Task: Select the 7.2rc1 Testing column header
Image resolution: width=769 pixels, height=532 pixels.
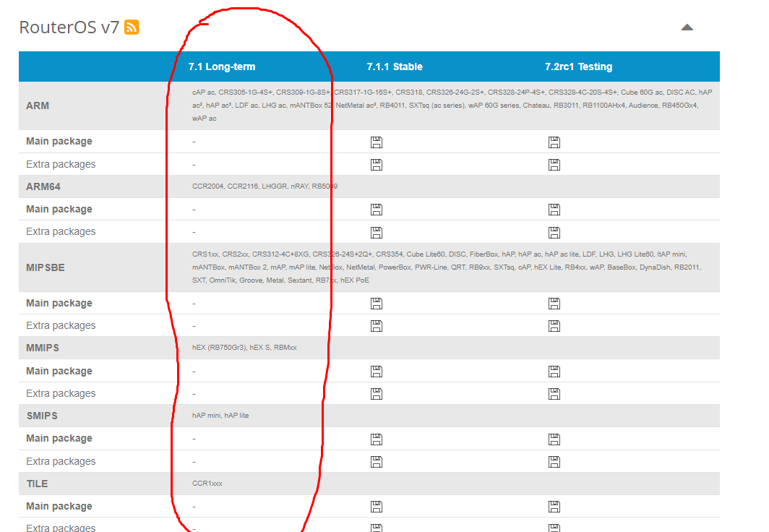Action: pyautogui.click(x=579, y=66)
